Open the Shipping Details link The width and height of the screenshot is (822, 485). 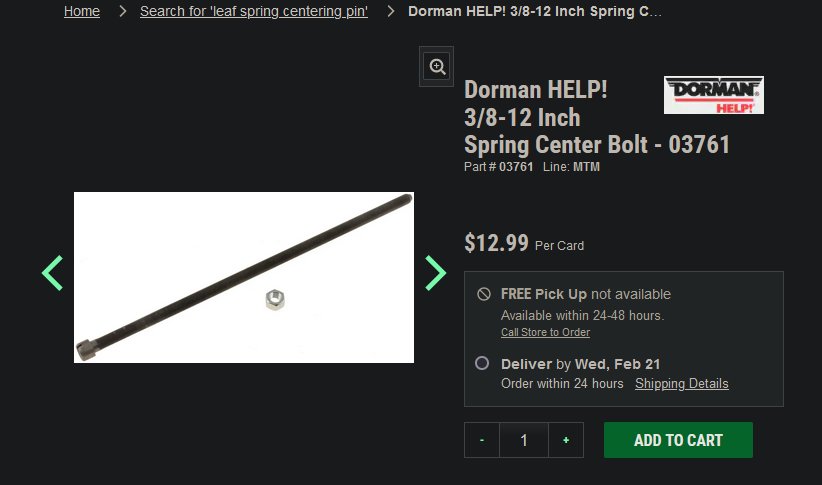click(x=682, y=384)
